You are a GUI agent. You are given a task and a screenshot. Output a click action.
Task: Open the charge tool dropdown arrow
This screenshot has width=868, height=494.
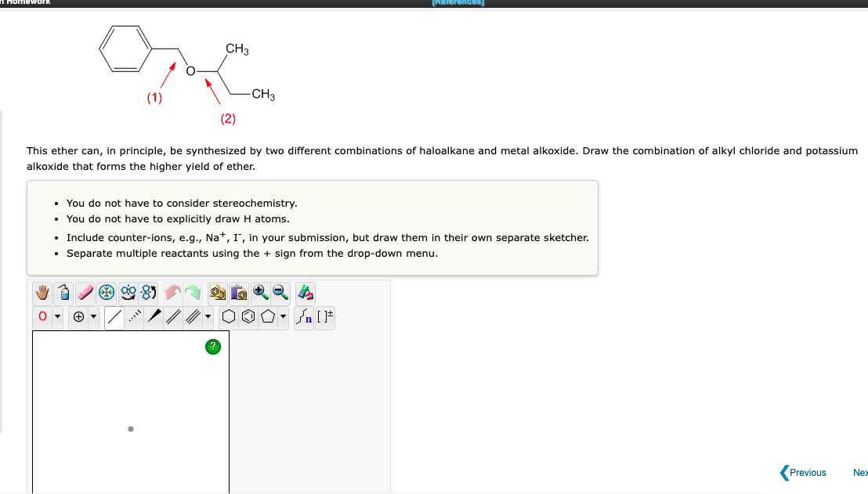(93, 317)
